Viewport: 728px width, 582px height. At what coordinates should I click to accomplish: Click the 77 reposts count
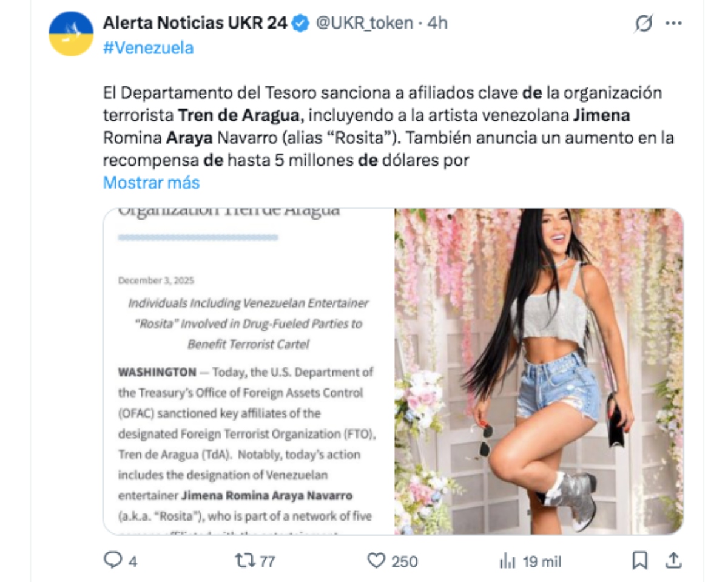point(267,561)
